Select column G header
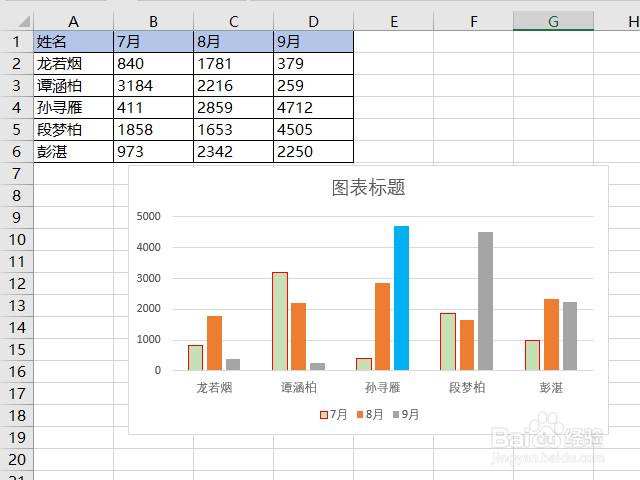The width and height of the screenshot is (640, 480). tap(553, 21)
